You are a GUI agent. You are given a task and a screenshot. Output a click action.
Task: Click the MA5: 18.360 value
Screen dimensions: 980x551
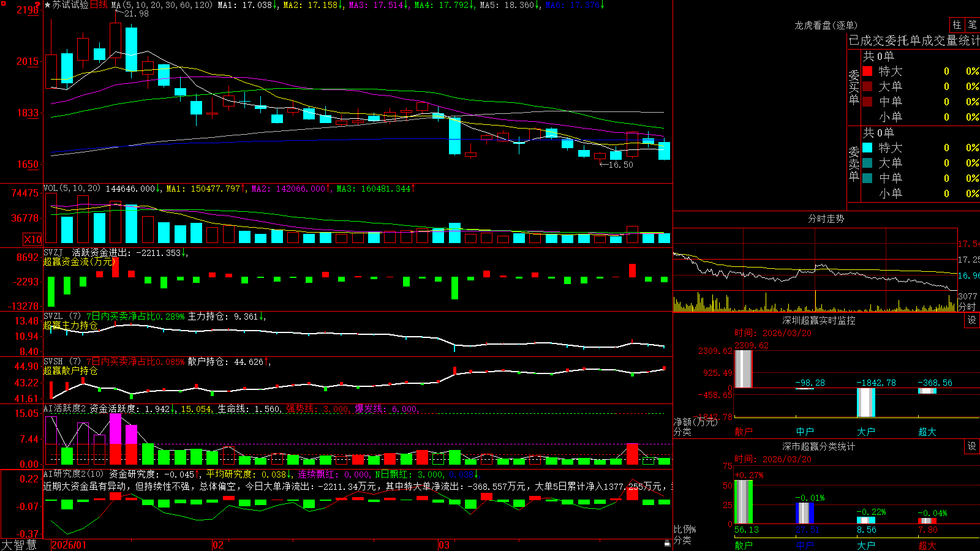(509, 5)
